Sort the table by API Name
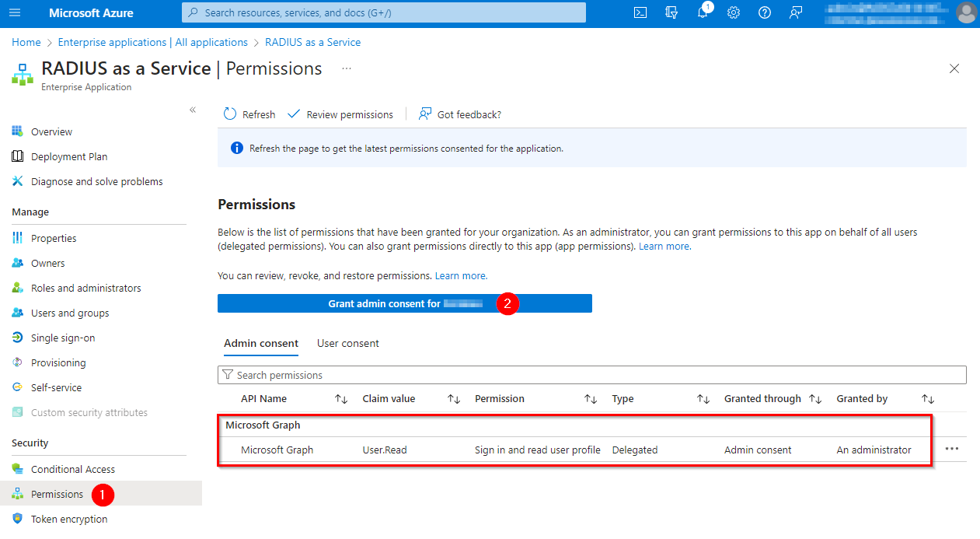980x539 pixels. pos(340,399)
